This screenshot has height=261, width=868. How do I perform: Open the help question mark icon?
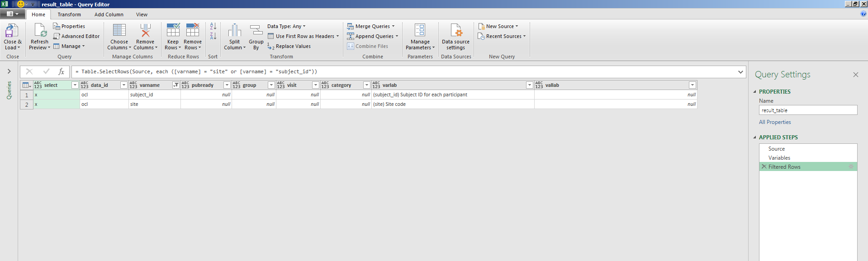tap(863, 14)
